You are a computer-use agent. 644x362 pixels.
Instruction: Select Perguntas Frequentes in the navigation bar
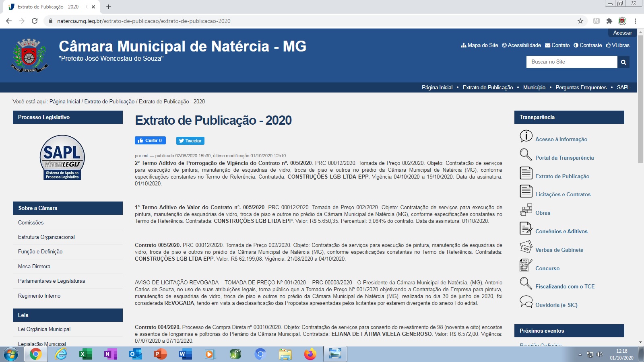(581, 87)
